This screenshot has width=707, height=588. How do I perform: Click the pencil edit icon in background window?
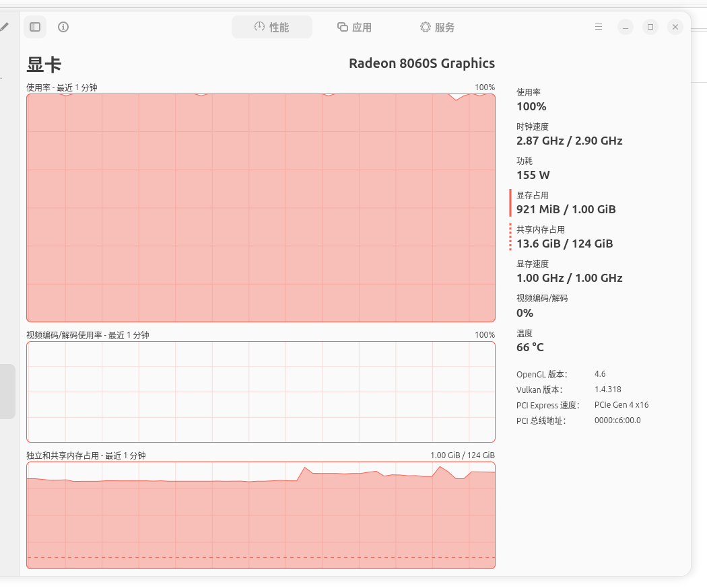coord(4,27)
